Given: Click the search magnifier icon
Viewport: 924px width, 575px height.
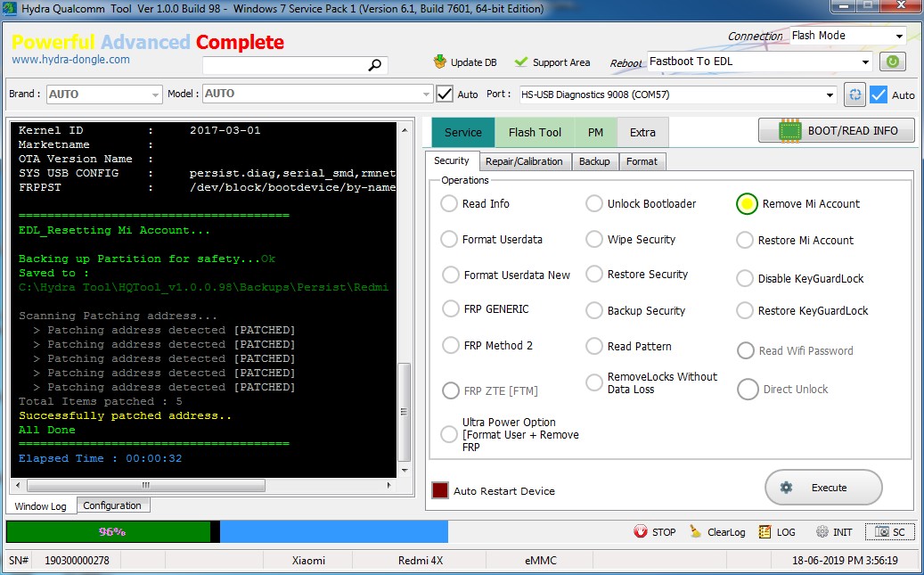Looking at the screenshot, I should pos(374,65).
